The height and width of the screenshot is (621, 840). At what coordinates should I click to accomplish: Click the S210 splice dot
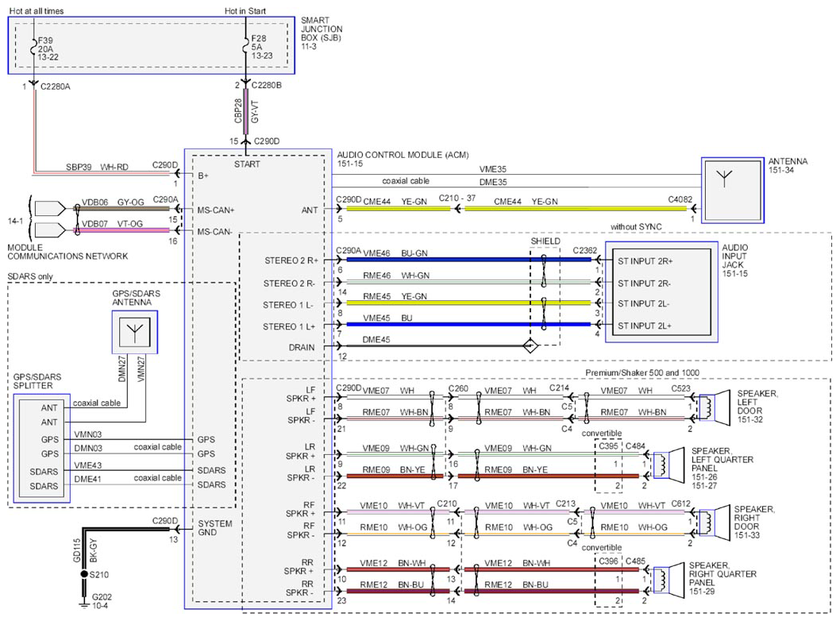click(x=83, y=574)
